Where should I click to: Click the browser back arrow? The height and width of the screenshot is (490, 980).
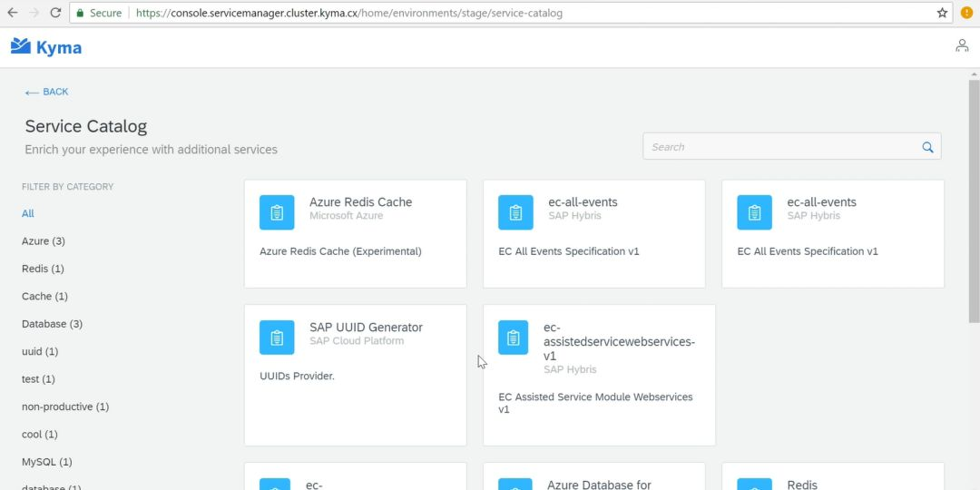click(13, 13)
